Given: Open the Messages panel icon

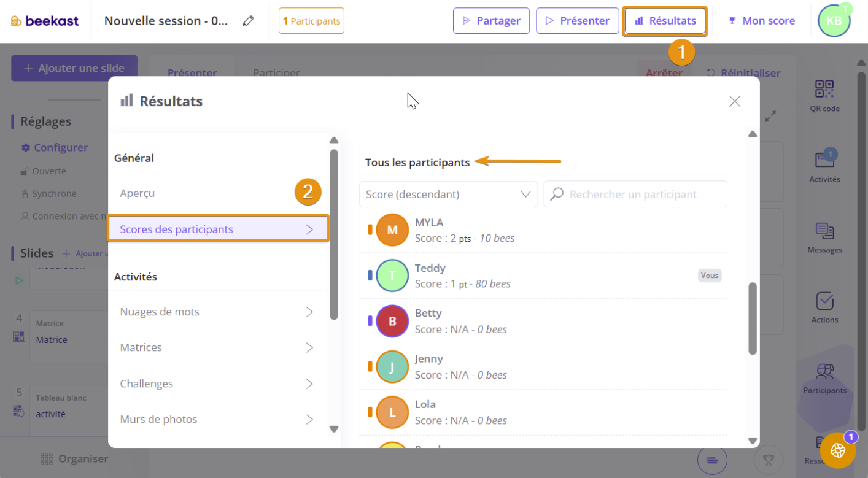Looking at the screenshot, I should 824,237.
